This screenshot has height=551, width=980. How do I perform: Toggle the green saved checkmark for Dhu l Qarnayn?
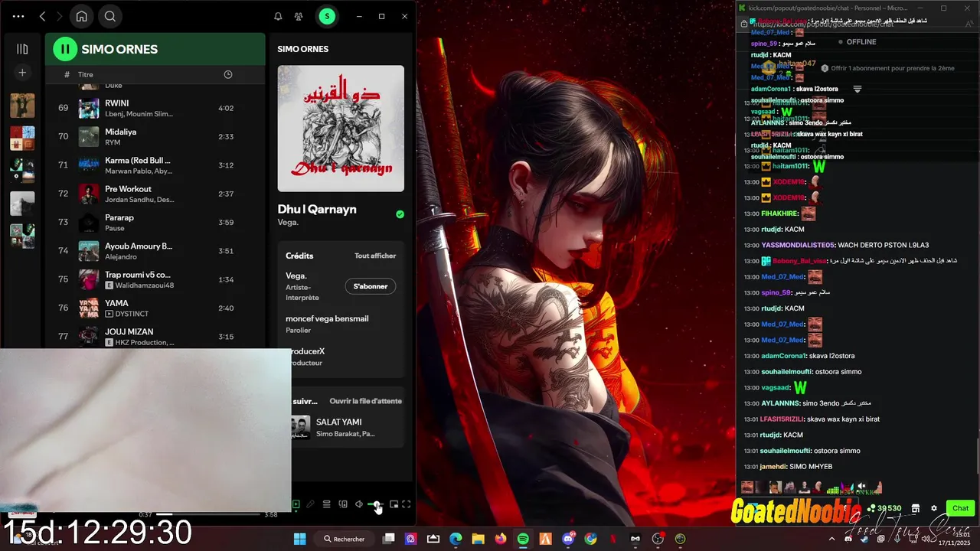coord(400,214)
